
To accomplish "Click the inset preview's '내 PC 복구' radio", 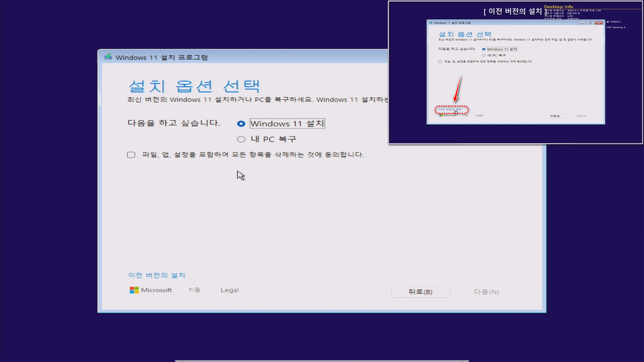I will [484, 55].
